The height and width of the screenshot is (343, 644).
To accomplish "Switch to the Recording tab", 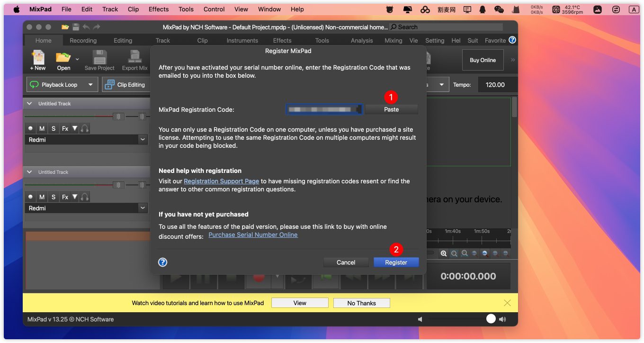I will click(x=83, y=41).
